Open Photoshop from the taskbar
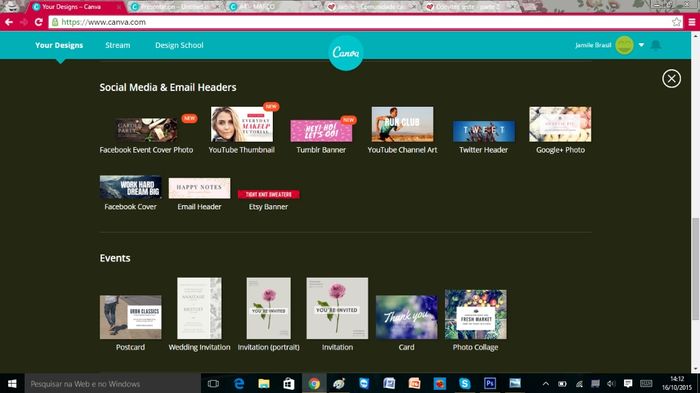Viewport: 700px width, 393px height. coord(490,384)
